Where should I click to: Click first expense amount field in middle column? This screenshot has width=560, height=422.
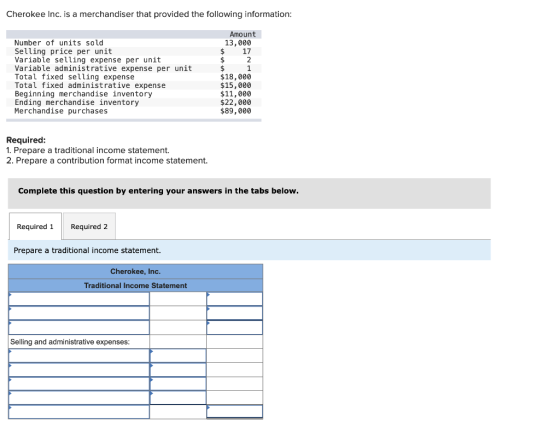pyautogui.click(x=178, y=356)
